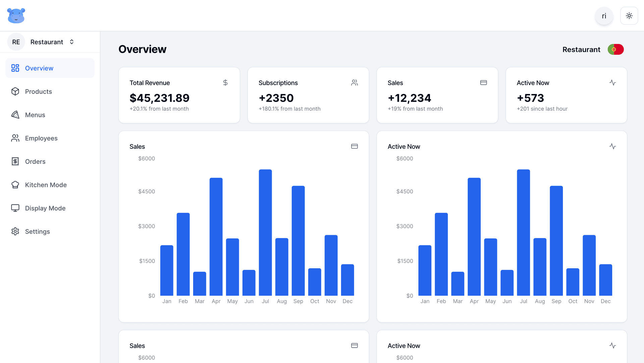Click the credit card icon on Sales stat card

point(483,83)
